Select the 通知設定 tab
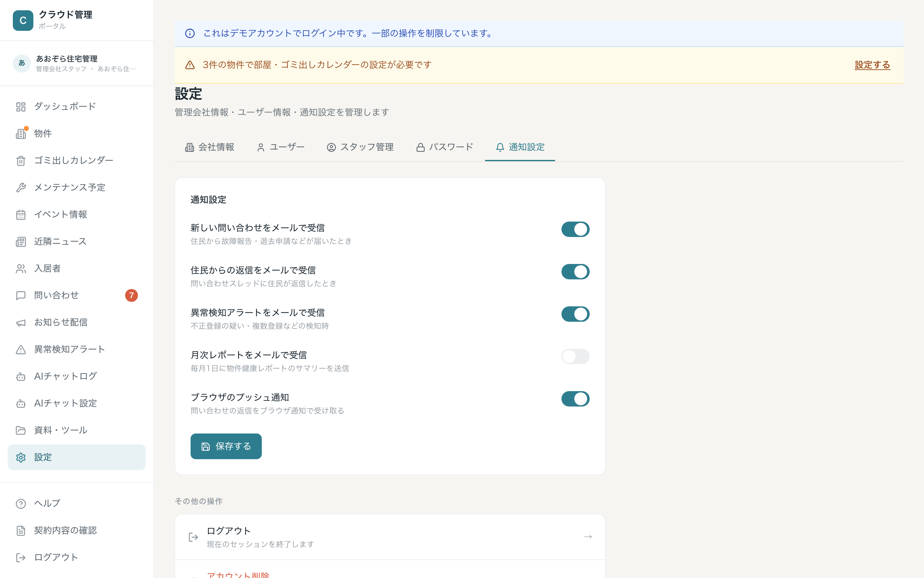Viewport: 924px width, 578px height. pyautogui.click(x=520, y=147)
